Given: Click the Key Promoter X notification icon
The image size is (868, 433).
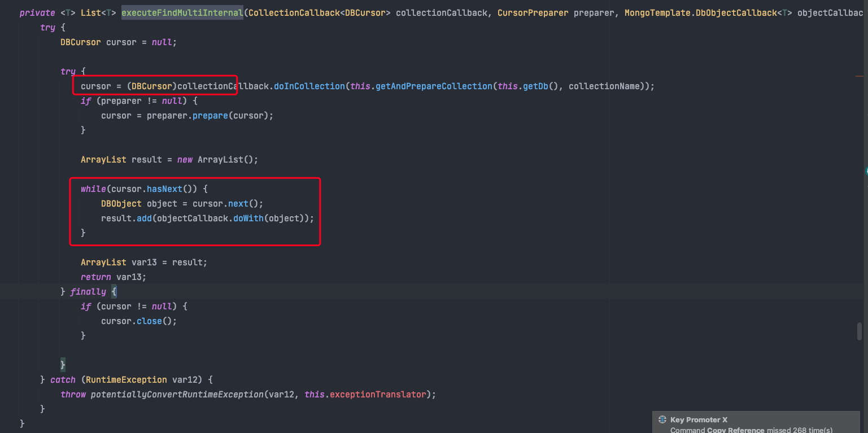Looking at the screenshot, I should point(662,420).
